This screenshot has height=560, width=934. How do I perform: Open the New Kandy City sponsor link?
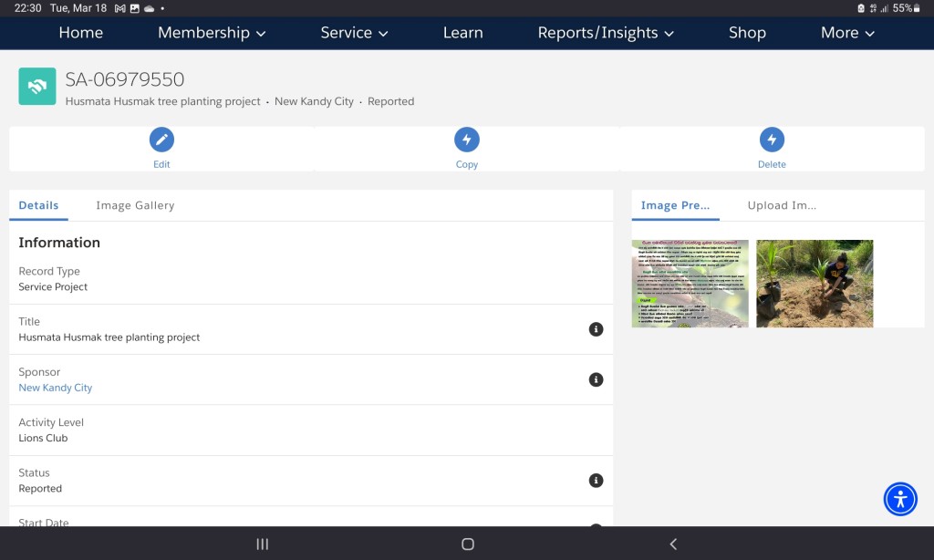(56, 388)
